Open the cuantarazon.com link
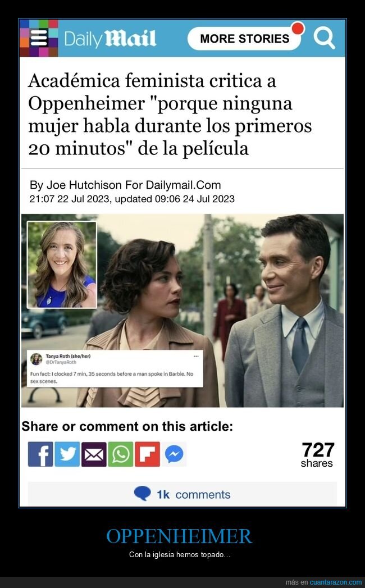Image resolution: width=365 pixels, height=588 pixels. pos(336,582)
